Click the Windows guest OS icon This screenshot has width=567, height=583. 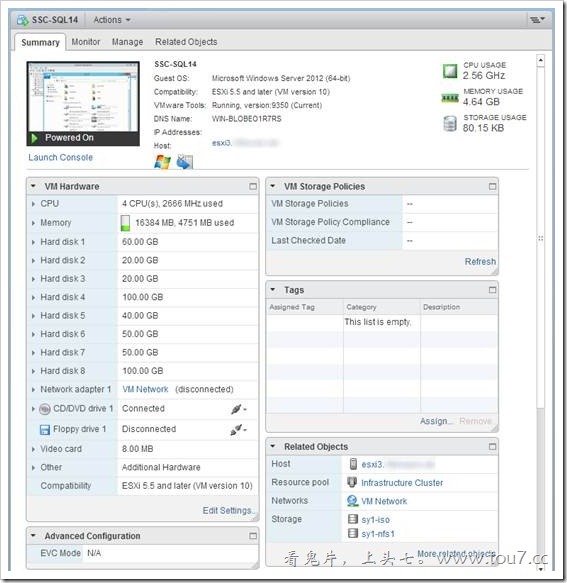(162, 162)
